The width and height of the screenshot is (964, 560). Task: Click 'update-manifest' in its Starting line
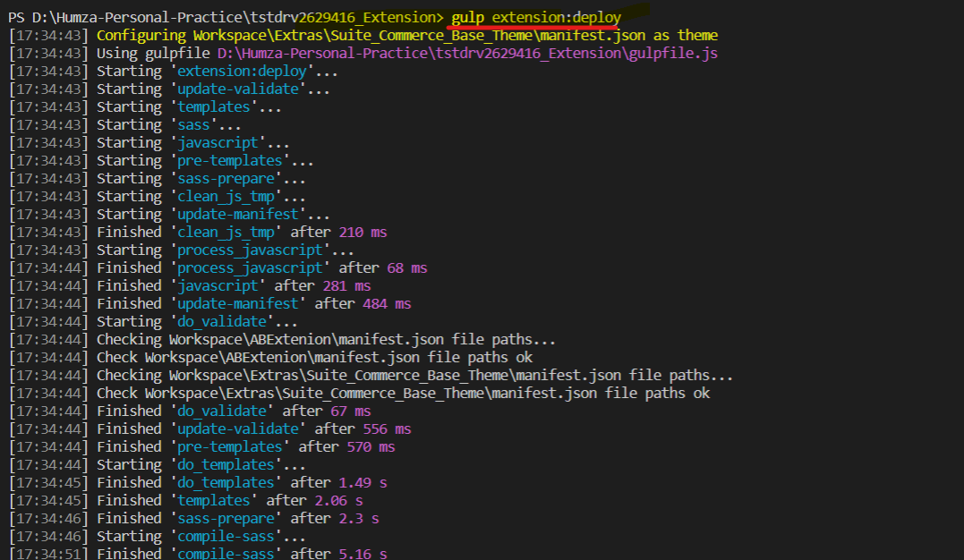[x=238, y=215]
